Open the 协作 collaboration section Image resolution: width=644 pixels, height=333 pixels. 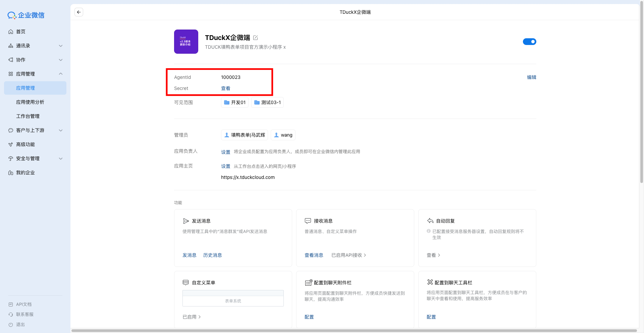click(21, 60)
